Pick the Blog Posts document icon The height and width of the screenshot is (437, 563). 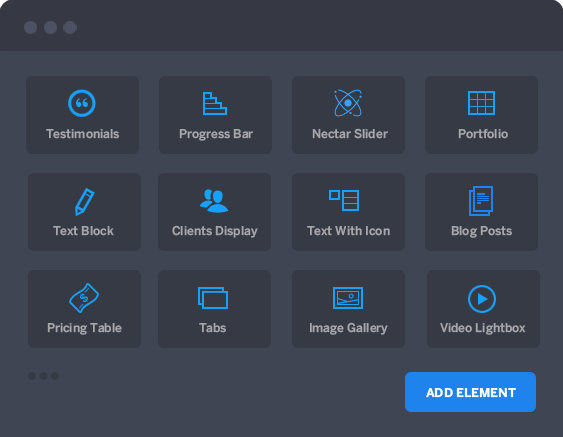(x=481, y=201)
